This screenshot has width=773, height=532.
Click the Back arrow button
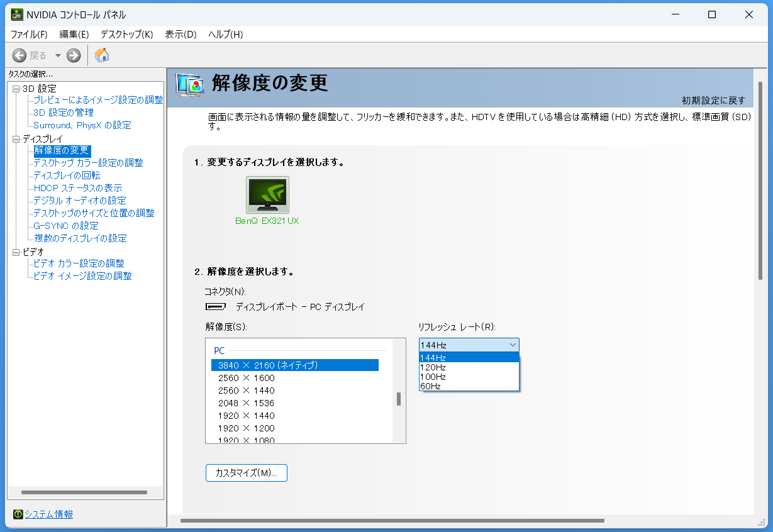[19, 55]
